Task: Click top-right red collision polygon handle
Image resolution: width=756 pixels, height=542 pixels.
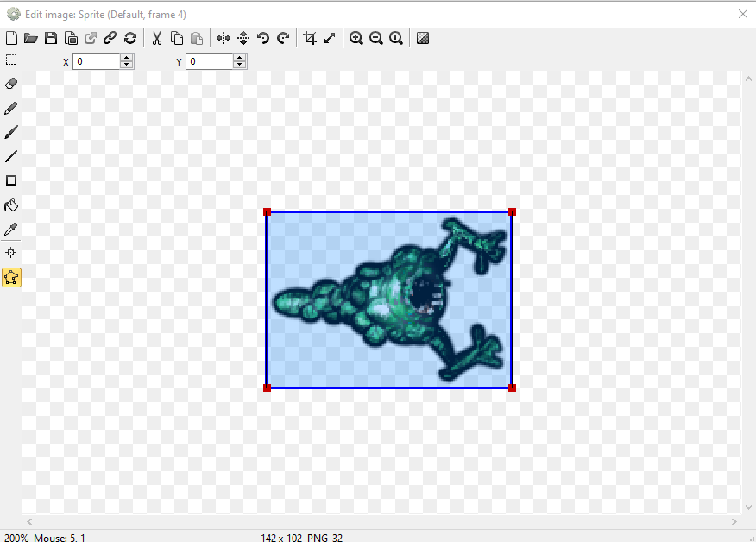Action: pos(512,212)
